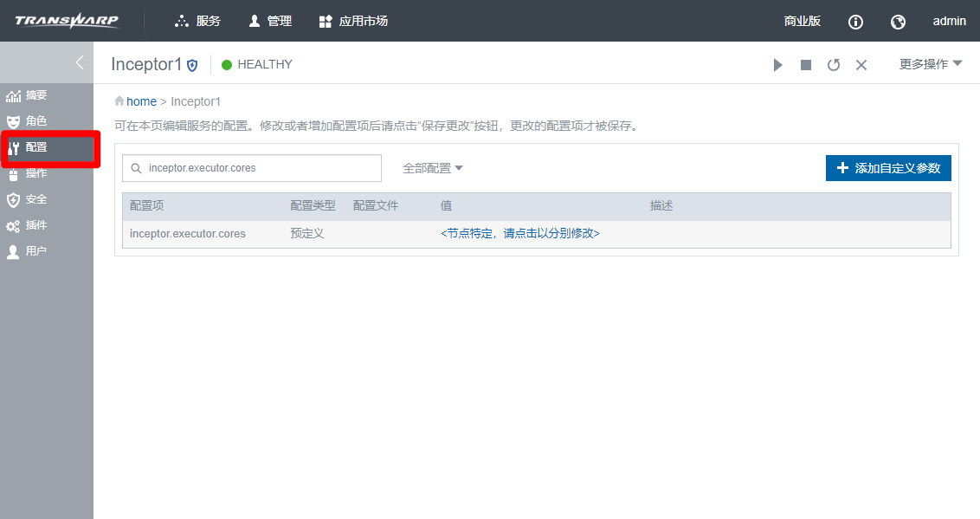Collapse the sidebar with the chevron arrow
The width and height of the screenshot is (980, 519).
(79, 62)
